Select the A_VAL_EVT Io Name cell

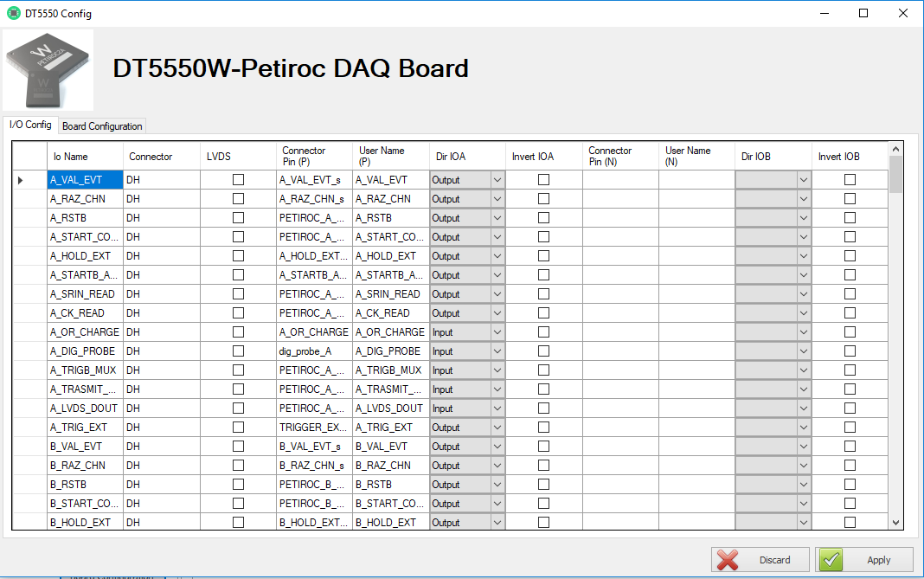[x=86, y=180]
